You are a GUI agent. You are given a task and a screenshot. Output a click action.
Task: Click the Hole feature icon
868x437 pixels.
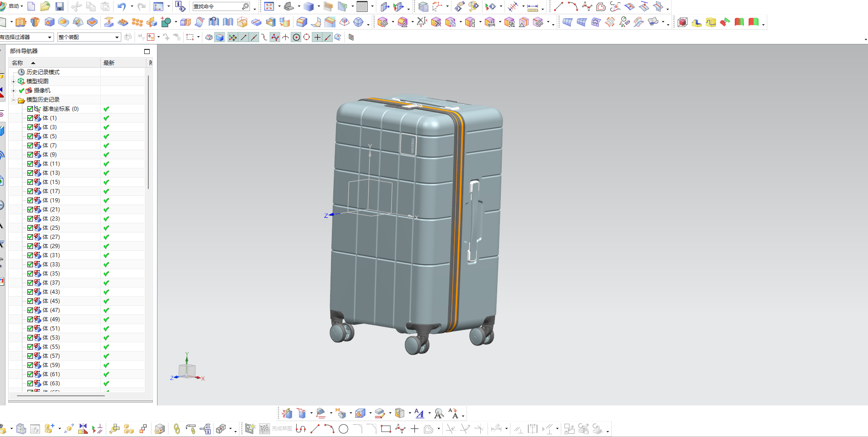click(x=49, y=22)
